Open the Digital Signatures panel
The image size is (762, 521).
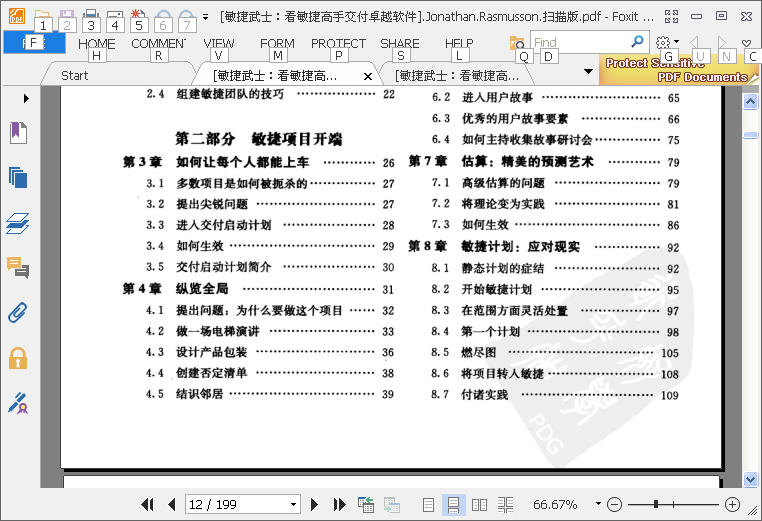[17, 402]
